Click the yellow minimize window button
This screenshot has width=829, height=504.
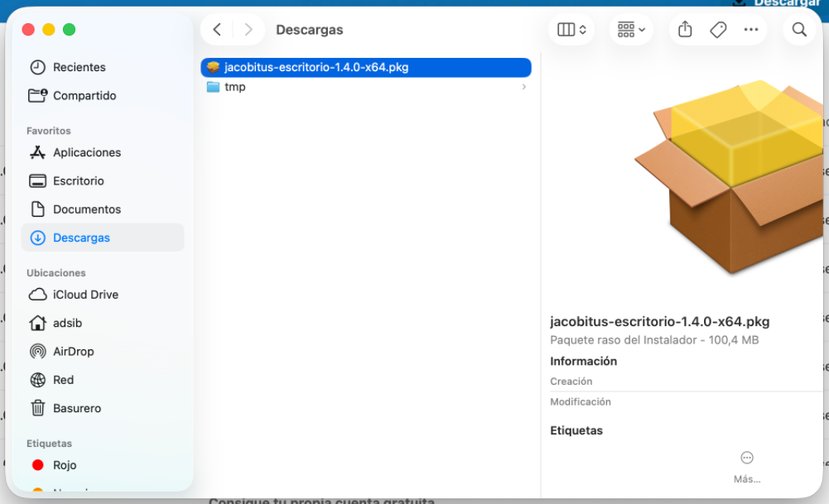click(49, 30)
